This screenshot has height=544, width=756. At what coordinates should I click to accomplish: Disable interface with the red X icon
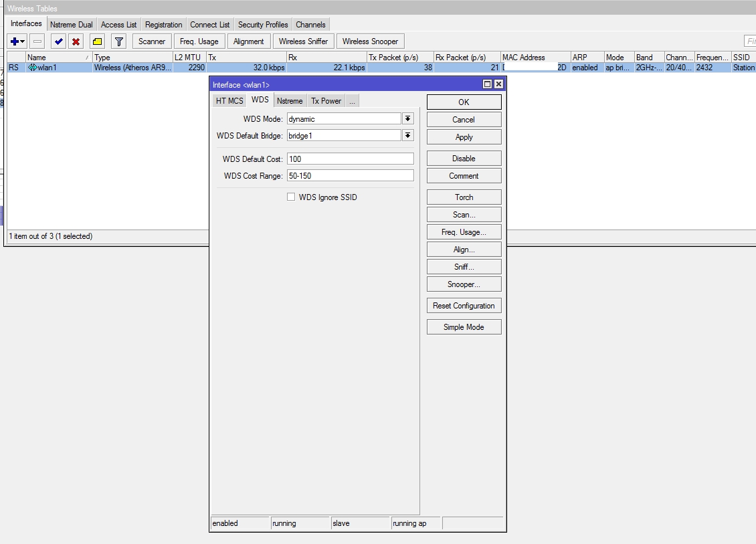pyautogui.click(x=76, y=41)
